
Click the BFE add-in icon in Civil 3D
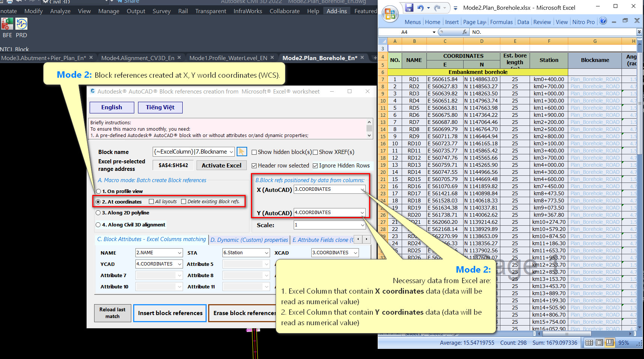7,24
